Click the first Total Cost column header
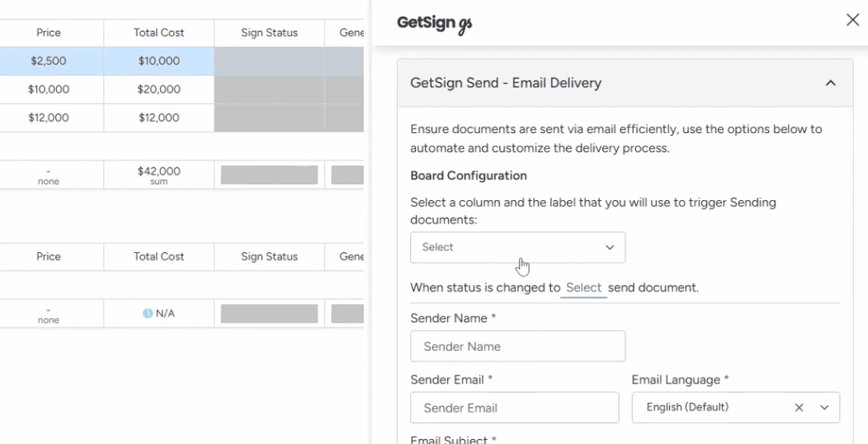 click(x=159, y=33)
